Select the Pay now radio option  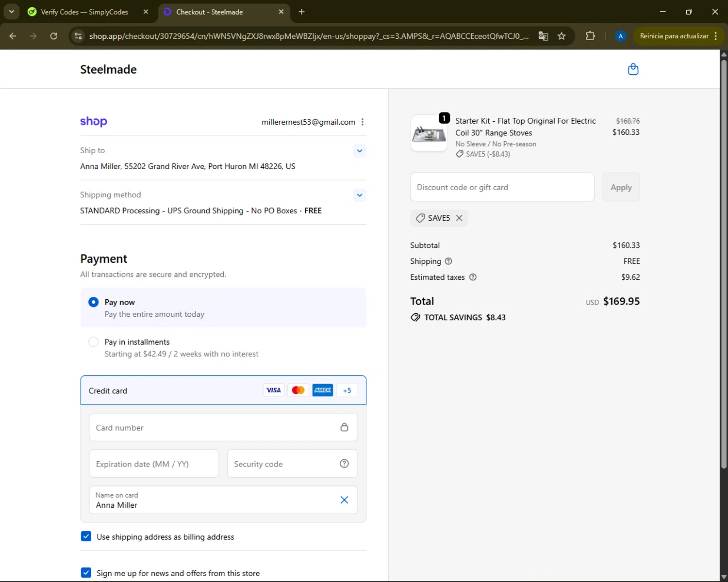[x=94, y=302]
